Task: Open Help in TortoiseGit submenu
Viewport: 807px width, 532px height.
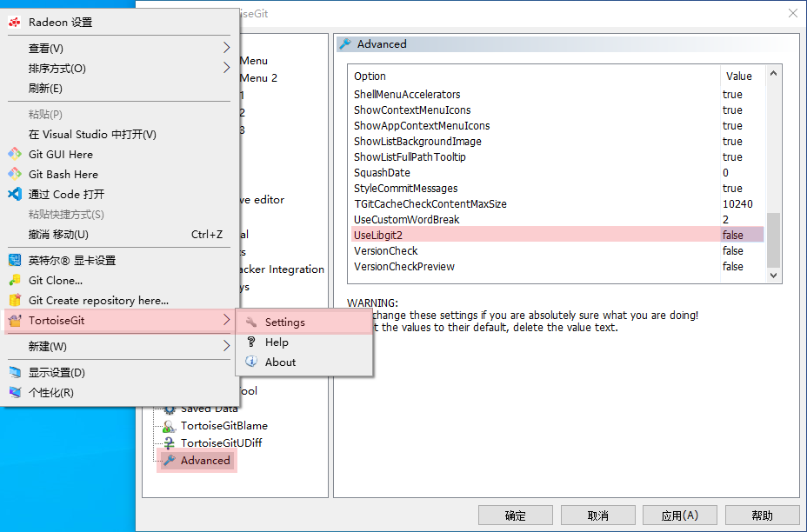Action: 304,342
